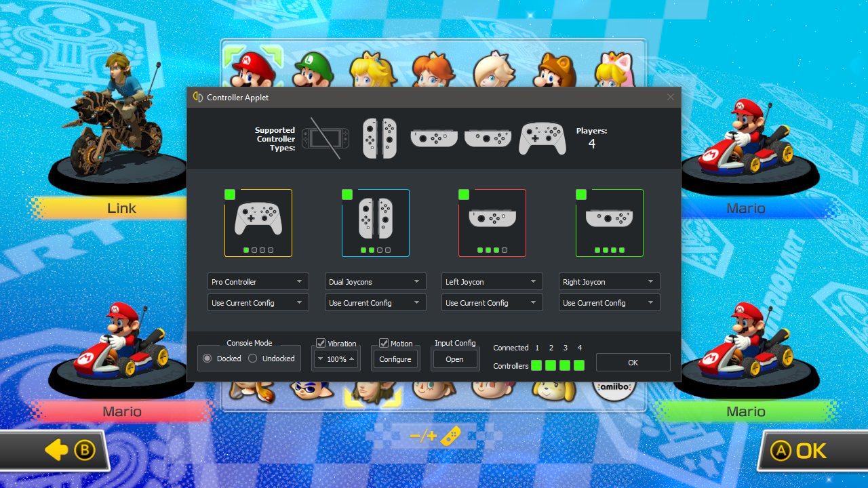Open player 3 Use Current Config dropdown
The image size is (868, 488).
492,302
